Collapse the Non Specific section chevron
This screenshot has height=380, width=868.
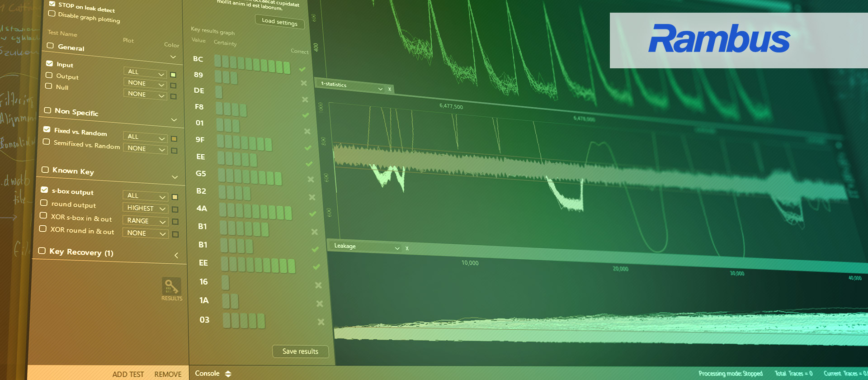tap(174, 120)
